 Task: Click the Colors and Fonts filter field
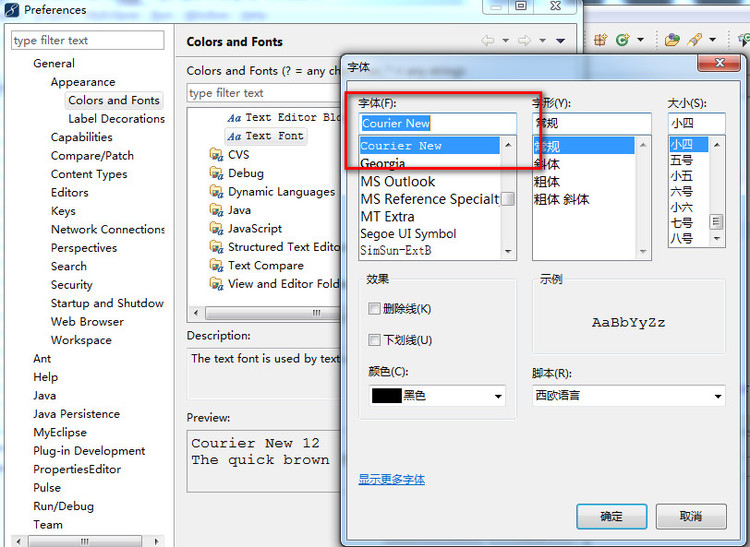coord(264,93)
